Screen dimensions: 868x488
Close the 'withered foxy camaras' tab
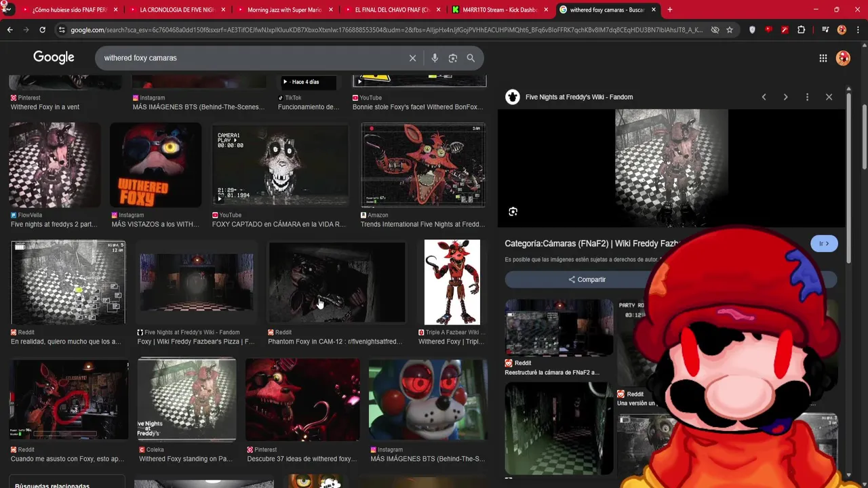(x=654, y=9)
